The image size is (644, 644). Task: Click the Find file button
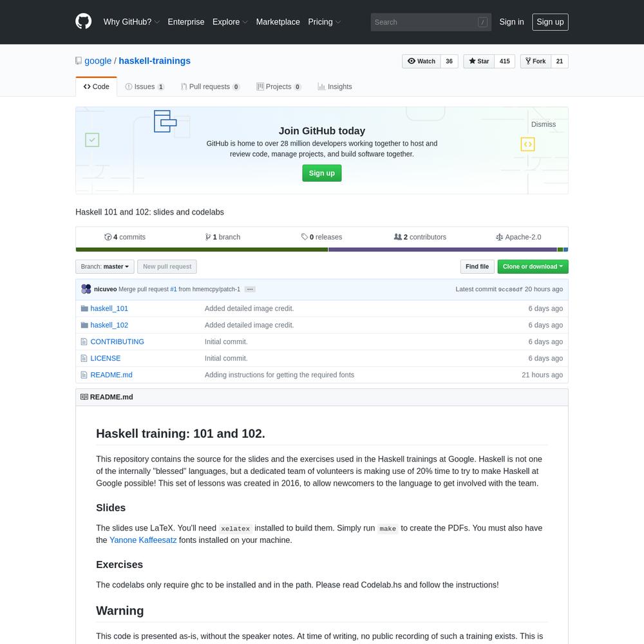pyautogui.click(x=477, y=267)
